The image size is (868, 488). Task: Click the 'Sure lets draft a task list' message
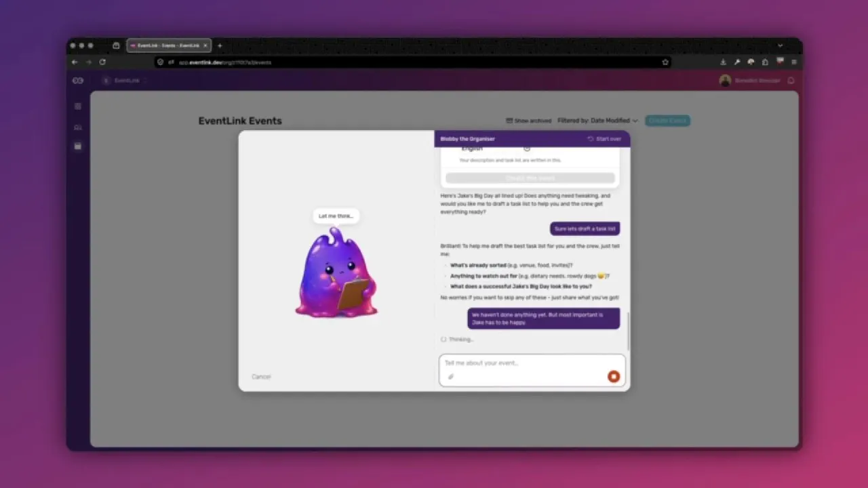(x=585, y=229)
